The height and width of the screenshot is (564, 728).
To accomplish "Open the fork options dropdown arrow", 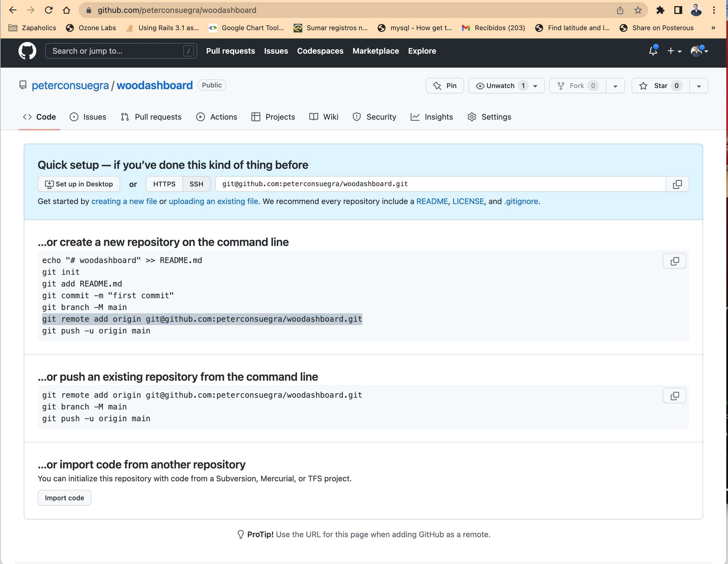I will 615,86.
